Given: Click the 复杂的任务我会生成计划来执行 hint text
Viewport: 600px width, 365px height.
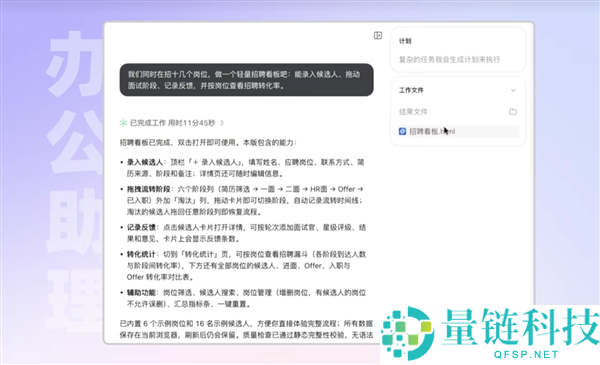Looking at the screenshot, I should click(449, 59).
